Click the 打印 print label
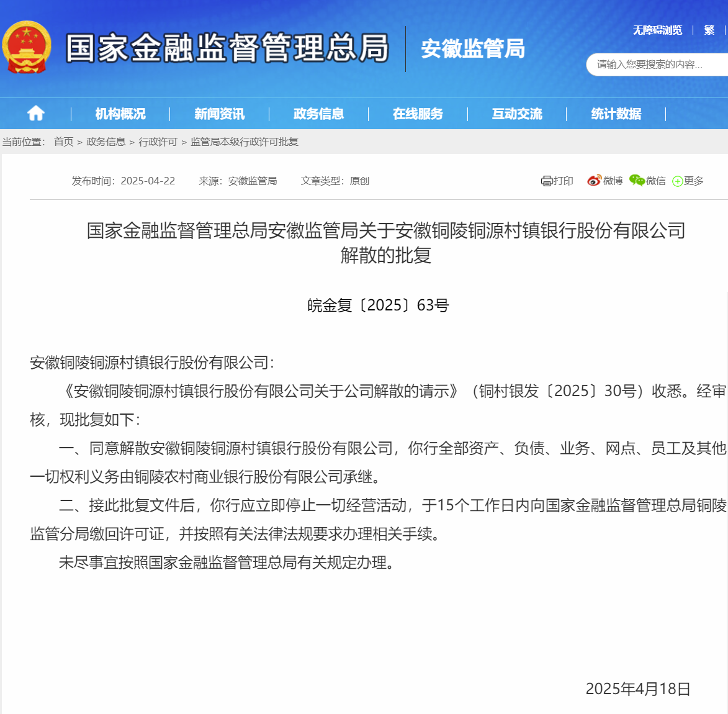The height and width of the screenshot is (714, 728). point(563,181)
